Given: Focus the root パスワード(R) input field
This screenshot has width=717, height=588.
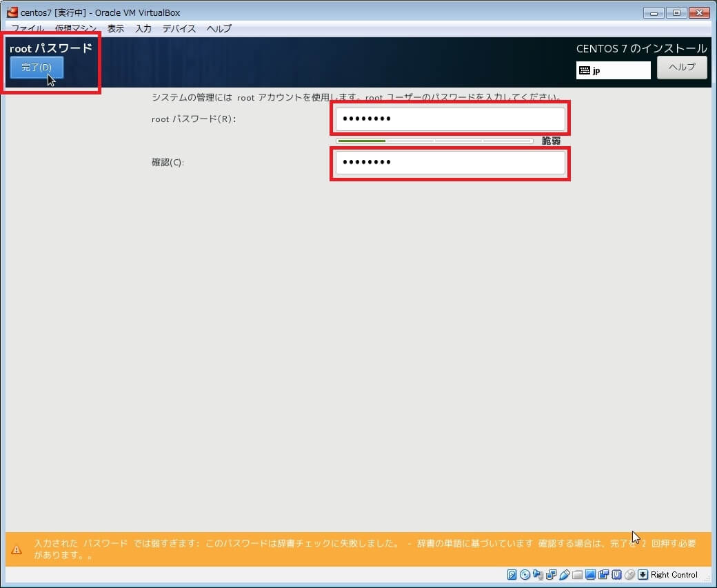Looking at the screenshot, I should pos(450,119).
